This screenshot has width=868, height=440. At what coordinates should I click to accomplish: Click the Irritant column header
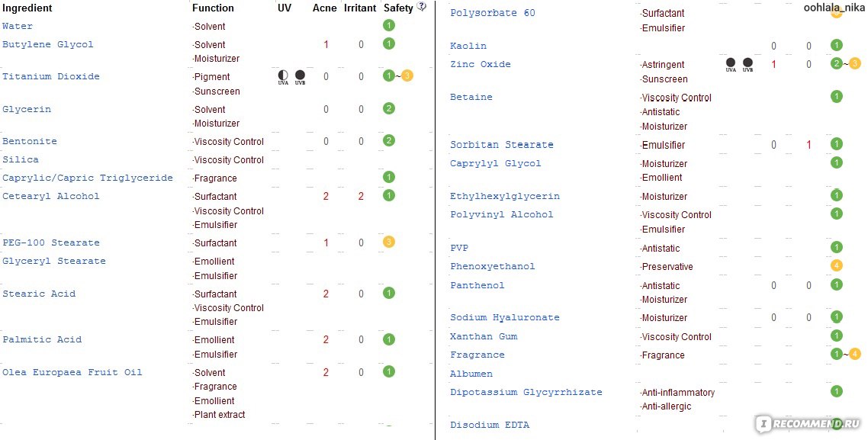(360, 8)
